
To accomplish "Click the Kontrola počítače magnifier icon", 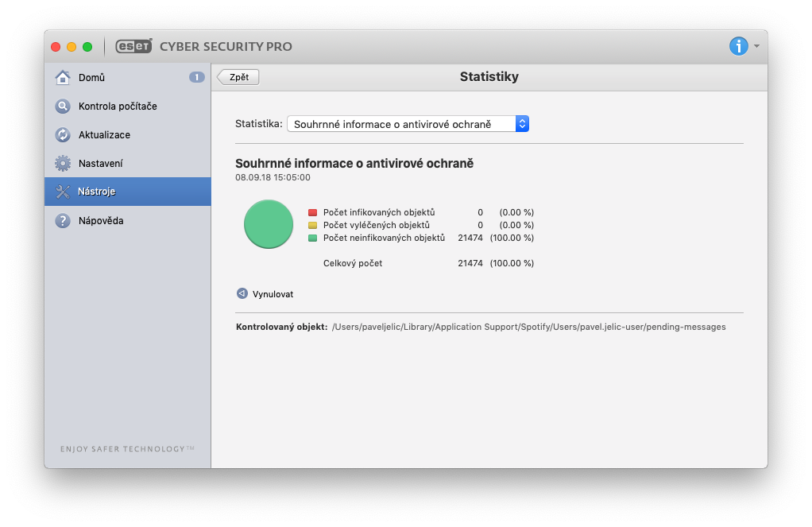I will click(x=63, y=107).
